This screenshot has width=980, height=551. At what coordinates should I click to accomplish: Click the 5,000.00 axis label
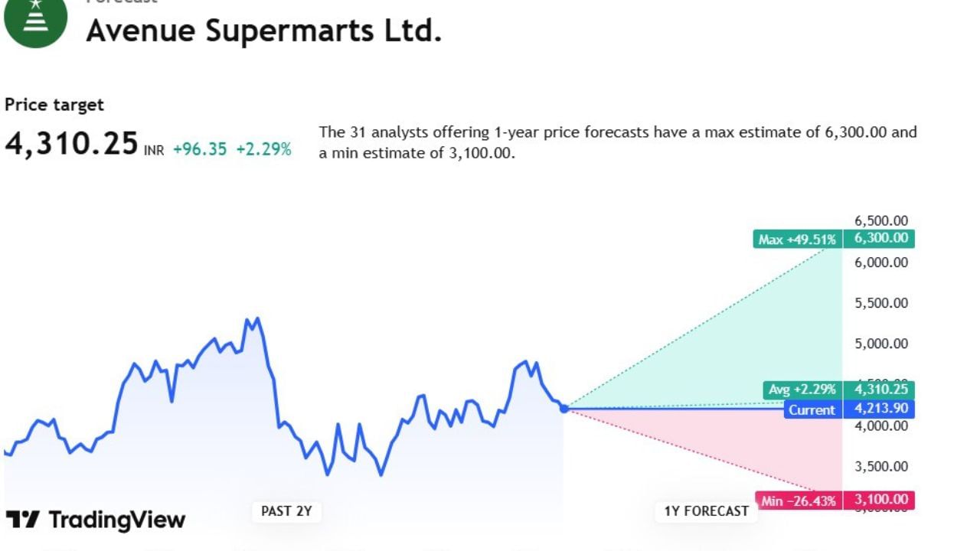[x=880, y=344]
